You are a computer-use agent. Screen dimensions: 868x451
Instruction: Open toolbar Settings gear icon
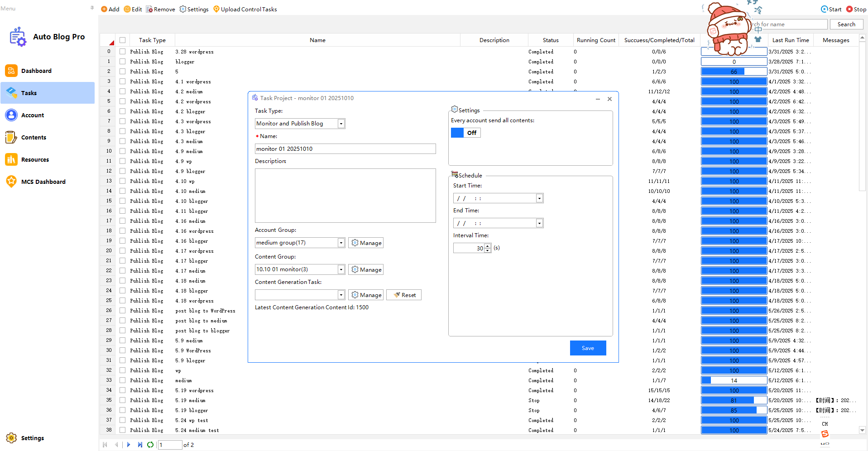[183, 9]
